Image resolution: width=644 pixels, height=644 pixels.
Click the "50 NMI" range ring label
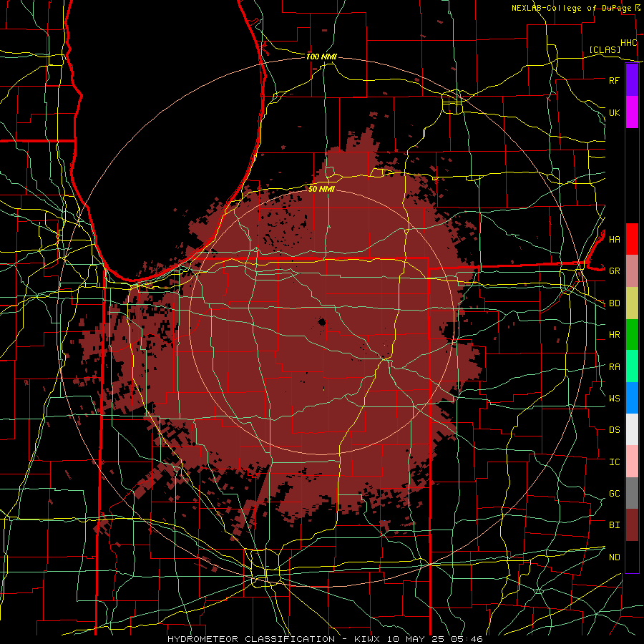[x=321, y=189]
